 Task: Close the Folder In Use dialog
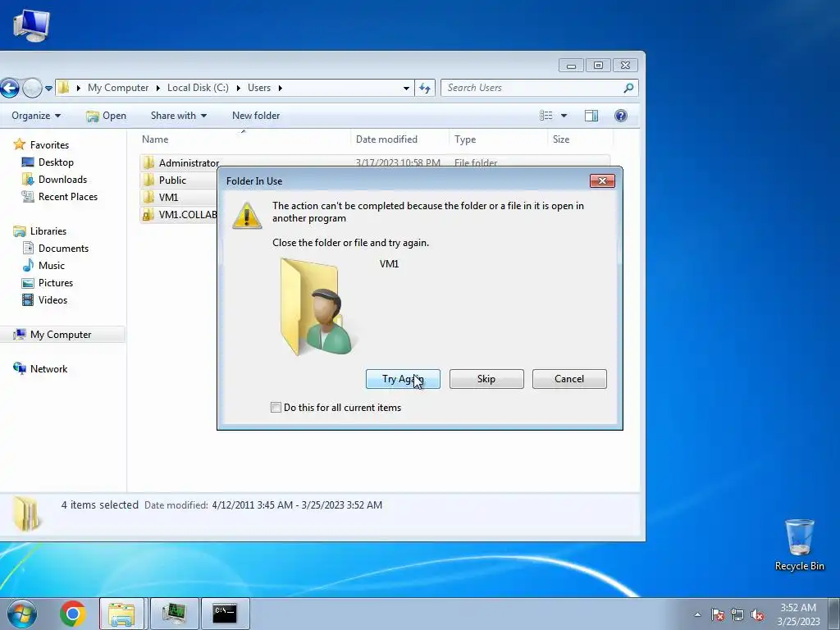point(602,181)
